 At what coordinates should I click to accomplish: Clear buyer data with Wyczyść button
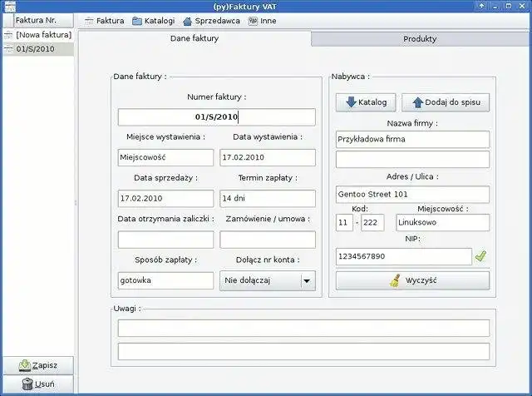[x=412, y=280]
